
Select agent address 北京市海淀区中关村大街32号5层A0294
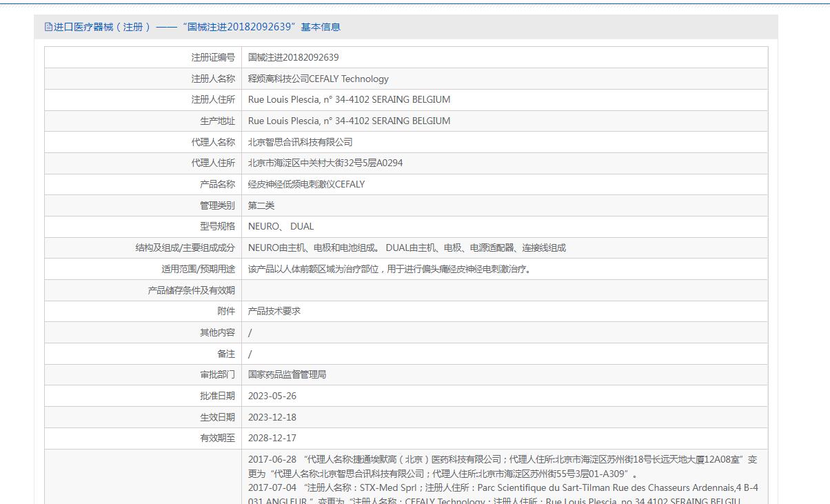pyautogui.click(x=325, y=163)
